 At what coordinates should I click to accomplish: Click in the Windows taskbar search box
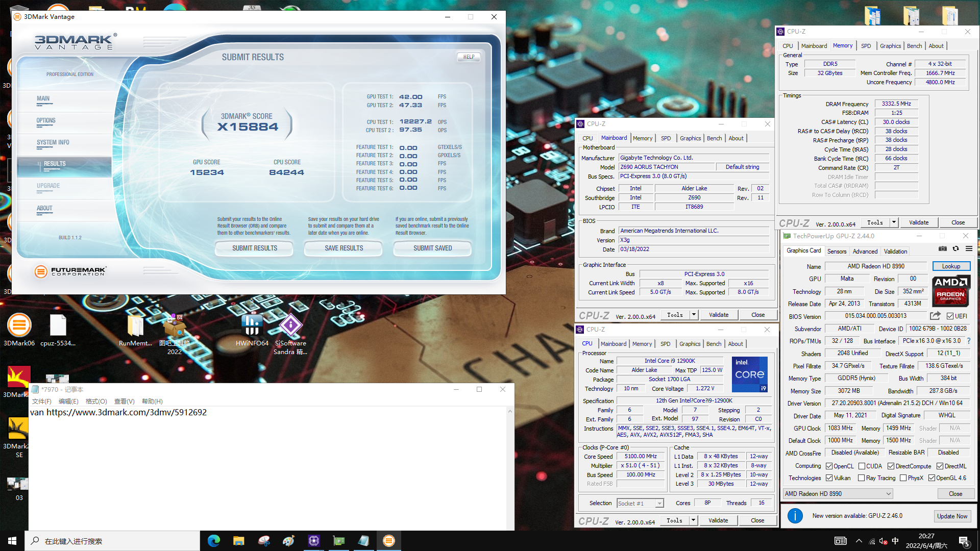(112, 541)
